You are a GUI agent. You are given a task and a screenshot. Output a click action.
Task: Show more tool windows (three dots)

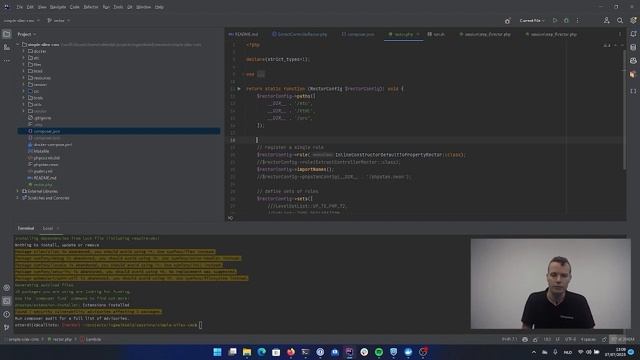pyautogui.click(x=7, y=61)
